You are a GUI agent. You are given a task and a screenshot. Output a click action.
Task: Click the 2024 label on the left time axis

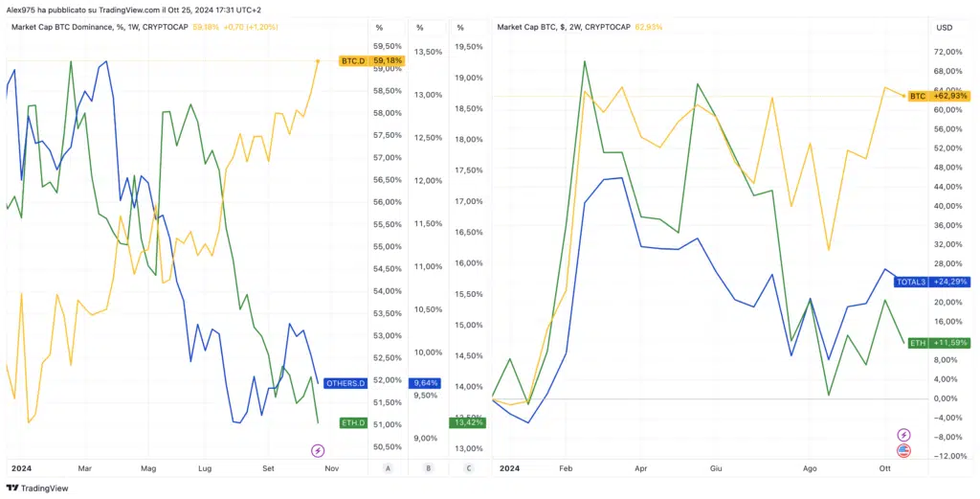click(21, 468)
